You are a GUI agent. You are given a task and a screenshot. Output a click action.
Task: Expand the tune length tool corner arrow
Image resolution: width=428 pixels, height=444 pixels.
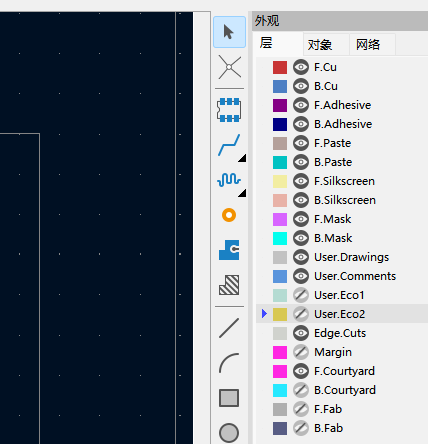coord(243,193)
